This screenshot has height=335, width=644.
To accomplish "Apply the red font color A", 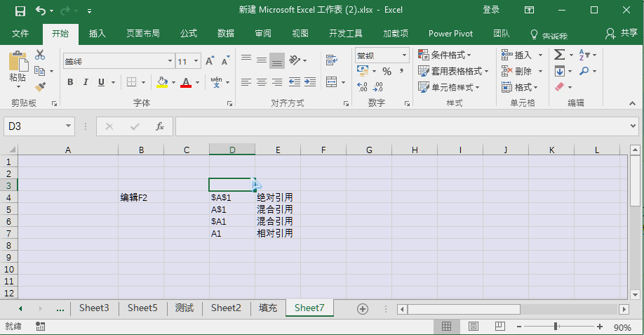I will point(186,82).
